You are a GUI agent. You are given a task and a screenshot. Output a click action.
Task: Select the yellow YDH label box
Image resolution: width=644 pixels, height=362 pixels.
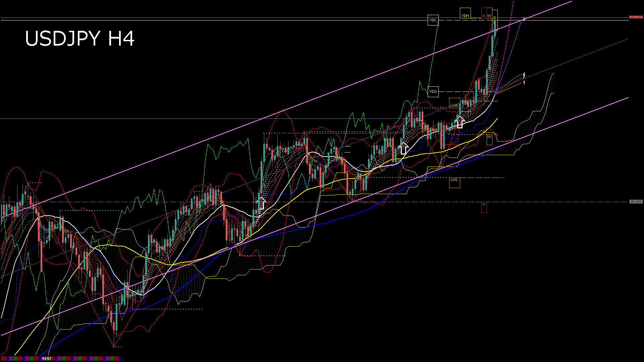pos(465,13)
